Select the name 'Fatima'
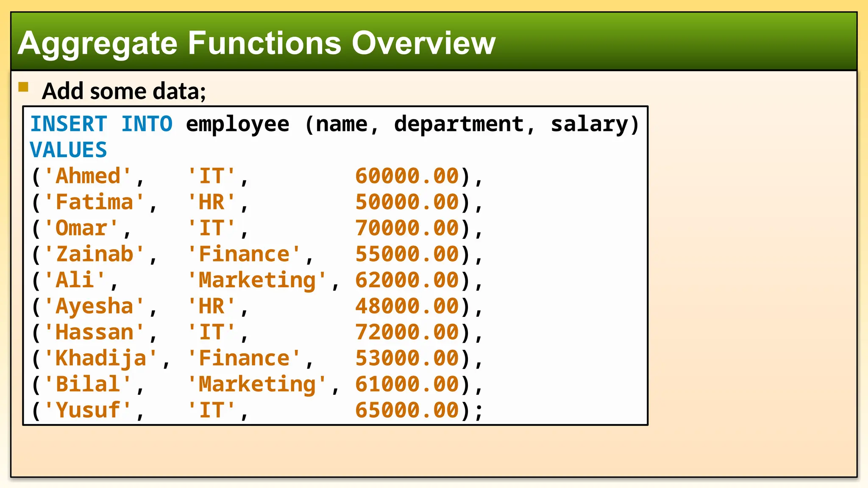The image size is (868, 488). pos(95,202)
